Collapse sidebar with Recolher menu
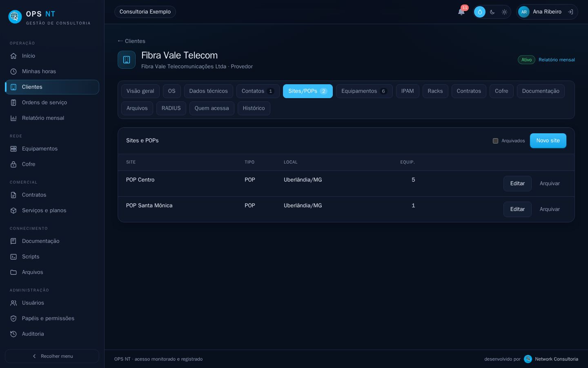Viewport: 588px width, 368px height. click(x=52, y=356)
